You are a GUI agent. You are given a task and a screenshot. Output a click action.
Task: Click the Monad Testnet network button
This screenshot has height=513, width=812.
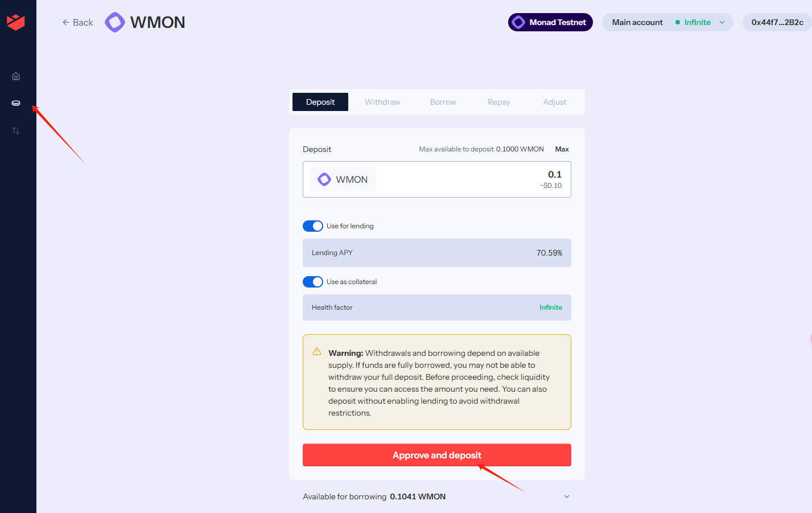(x=550, y=22)
